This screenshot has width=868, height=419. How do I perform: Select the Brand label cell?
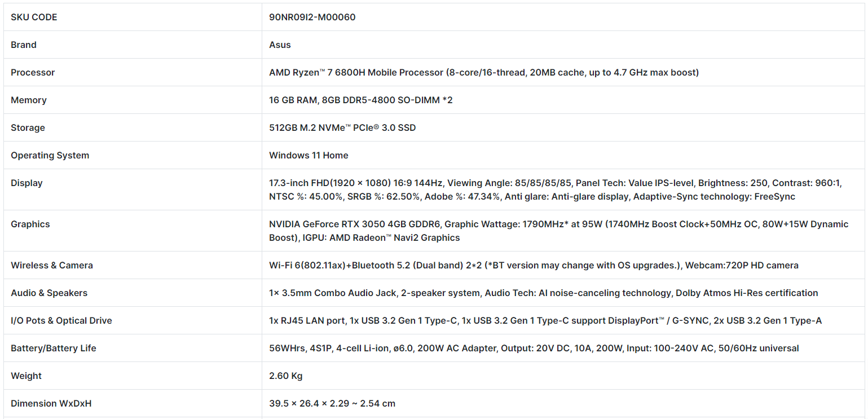(24, 45)
